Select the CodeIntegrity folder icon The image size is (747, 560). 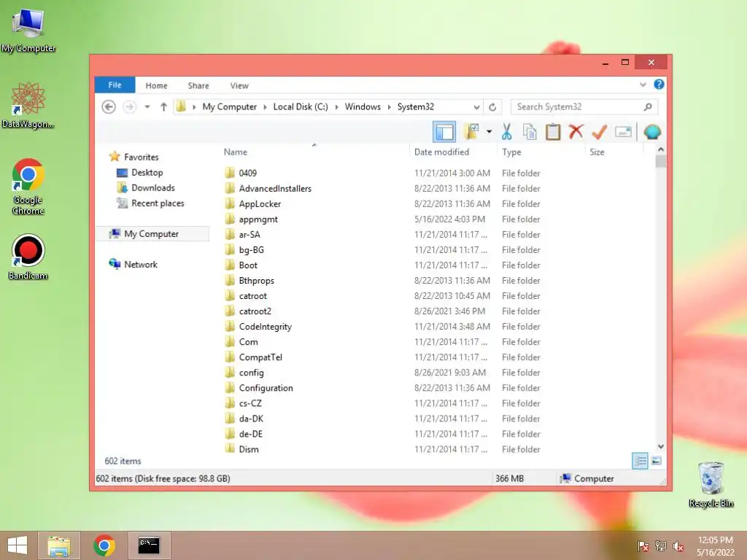point(230,326)
